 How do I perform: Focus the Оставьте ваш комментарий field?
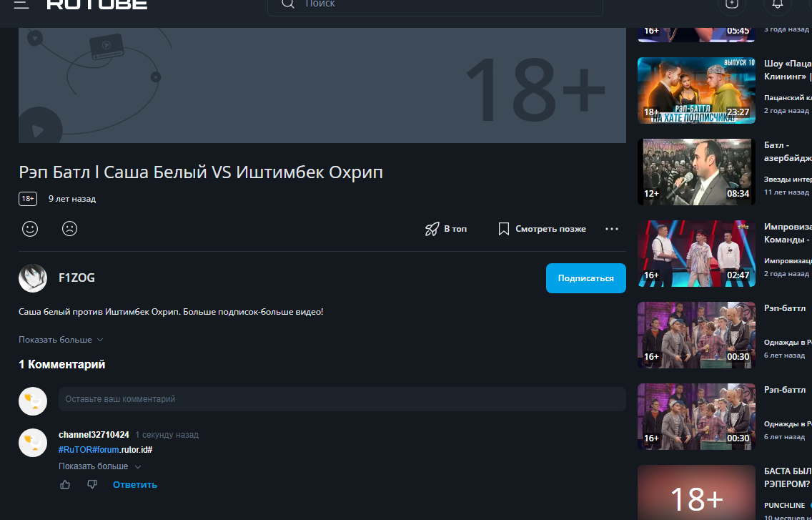pyautogui.click(x=342, y=399)
